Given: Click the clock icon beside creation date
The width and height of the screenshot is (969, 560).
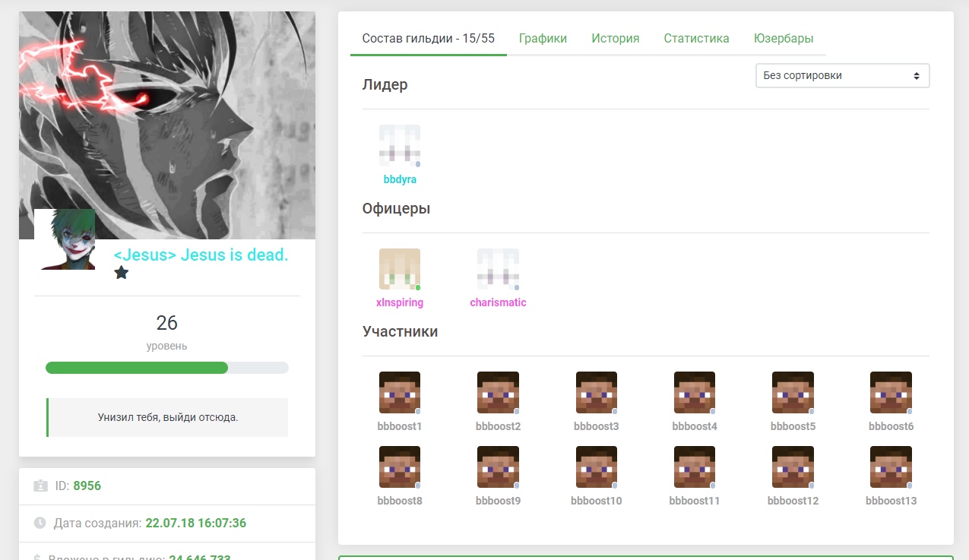Looking at the screenshot, I should tap(40, 524).
